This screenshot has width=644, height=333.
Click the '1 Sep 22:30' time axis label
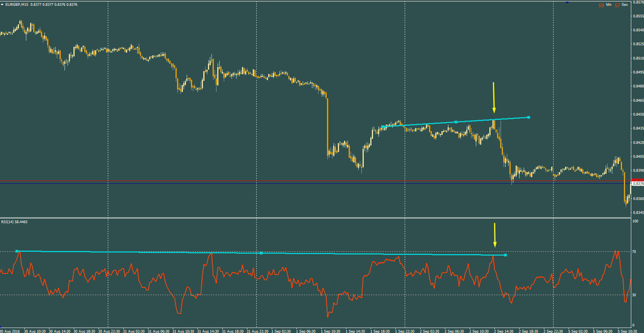(x=405, y=331)
